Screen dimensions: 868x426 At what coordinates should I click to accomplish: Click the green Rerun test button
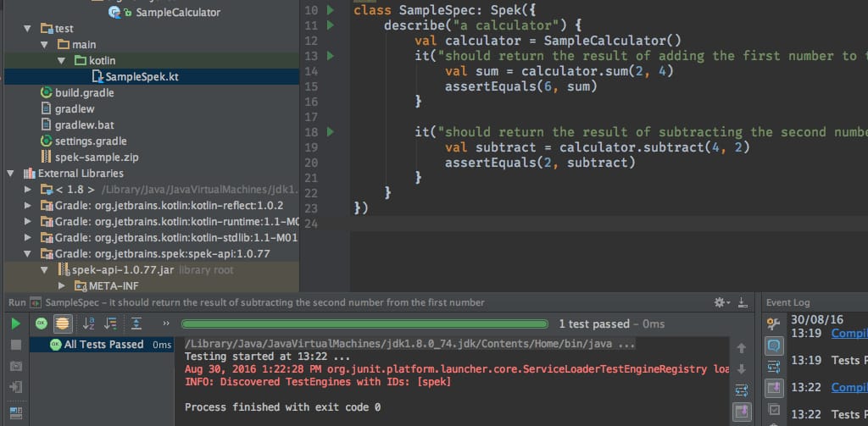click(x=15, y=324)
